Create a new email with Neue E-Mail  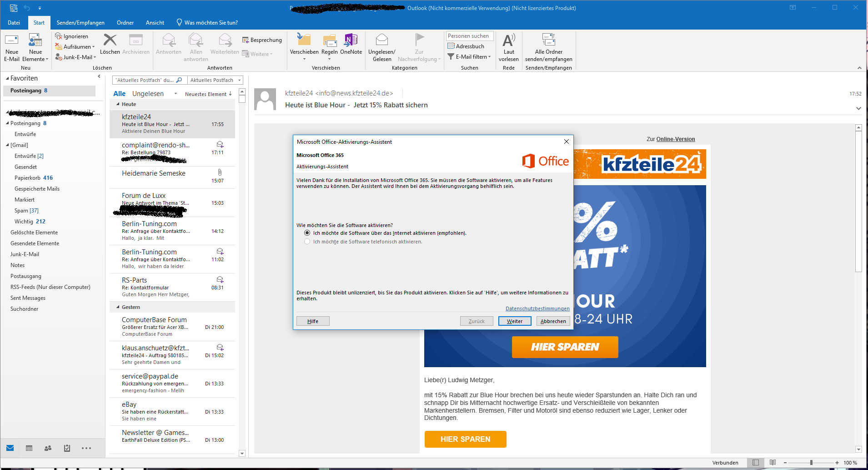click(12, 47)
